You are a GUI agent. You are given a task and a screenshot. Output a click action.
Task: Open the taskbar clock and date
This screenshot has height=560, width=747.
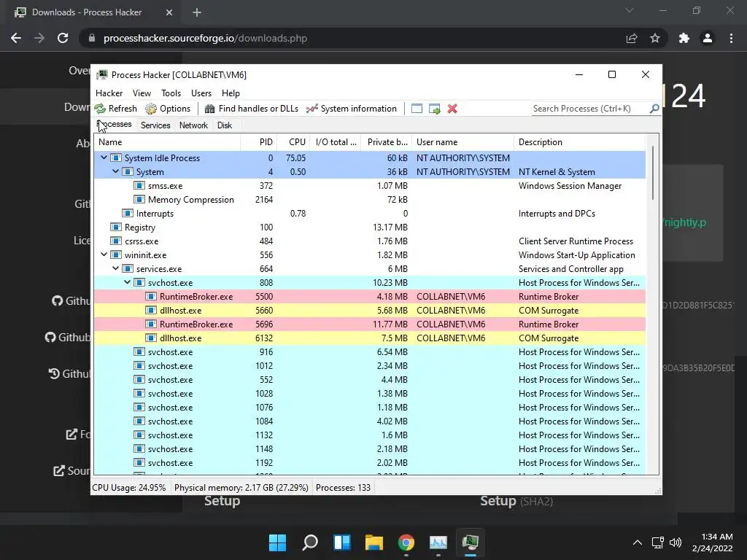click(x=712, y=542)
